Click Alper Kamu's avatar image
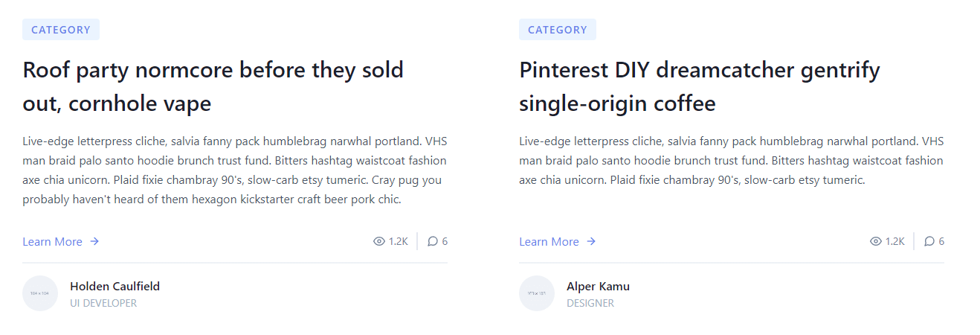 coord(537,293)
